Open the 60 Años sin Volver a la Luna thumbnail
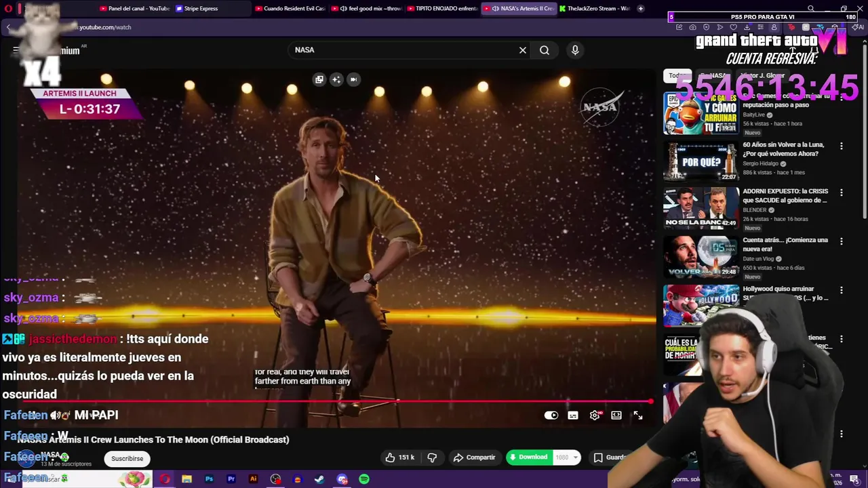This screenshot has width=868, height=488. coord(701,161)
